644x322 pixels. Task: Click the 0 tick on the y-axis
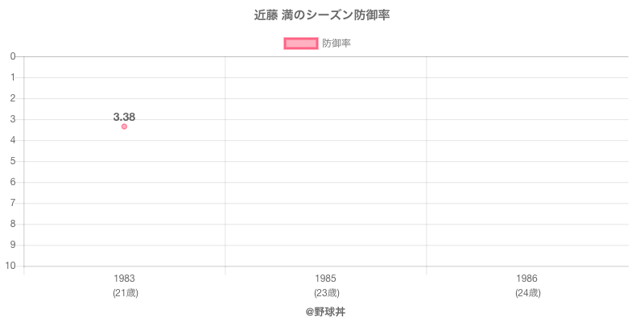pos(13,56)
